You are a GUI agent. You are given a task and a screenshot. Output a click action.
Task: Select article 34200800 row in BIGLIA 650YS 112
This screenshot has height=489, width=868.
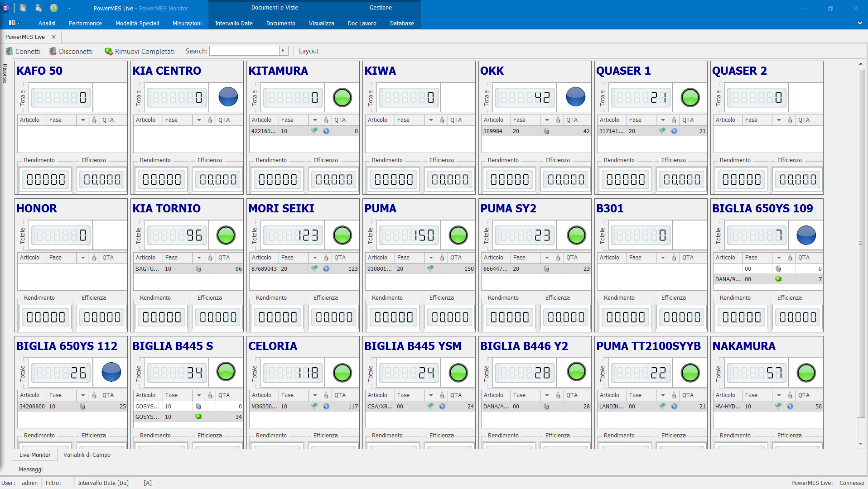(72, 407)
